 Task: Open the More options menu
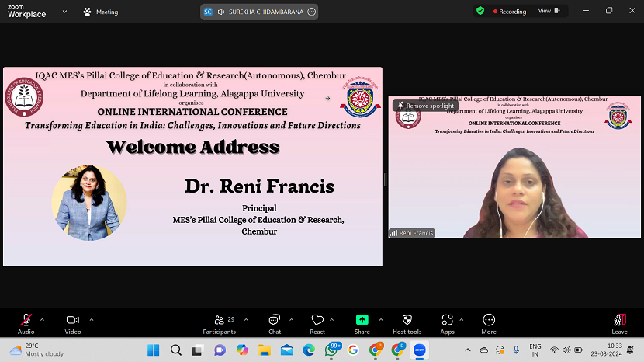tap(489, 324)
